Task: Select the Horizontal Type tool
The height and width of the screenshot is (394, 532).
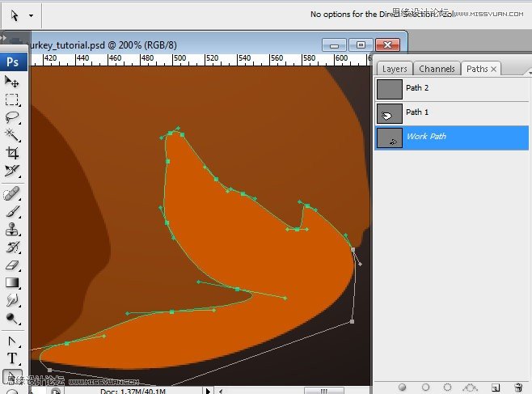Action: (x=12, y=358)
